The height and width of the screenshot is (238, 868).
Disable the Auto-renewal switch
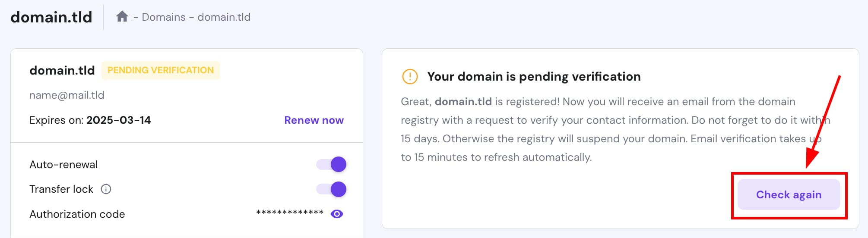click(x=332, y=164)
